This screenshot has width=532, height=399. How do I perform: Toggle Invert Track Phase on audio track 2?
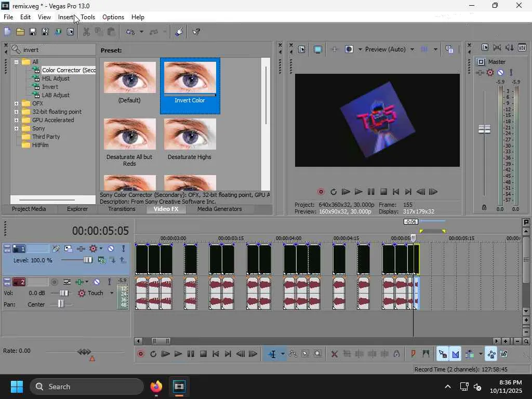[67, 282]
